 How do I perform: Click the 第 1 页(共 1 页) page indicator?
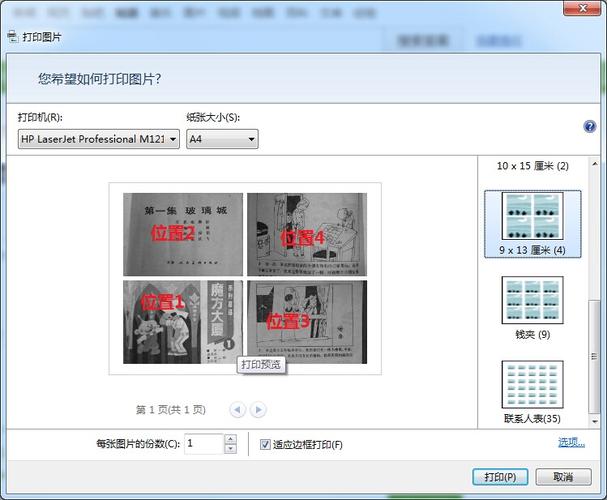tap(171, 409)
